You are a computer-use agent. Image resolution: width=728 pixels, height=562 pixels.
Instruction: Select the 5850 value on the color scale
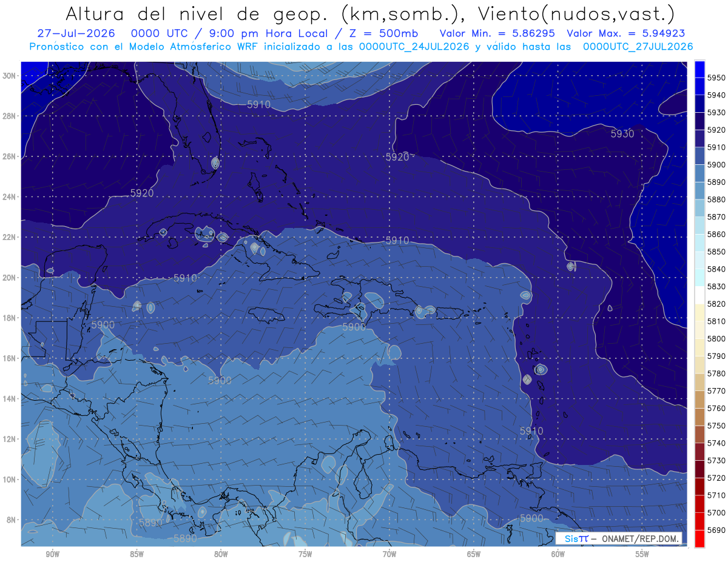coord(716,252)
